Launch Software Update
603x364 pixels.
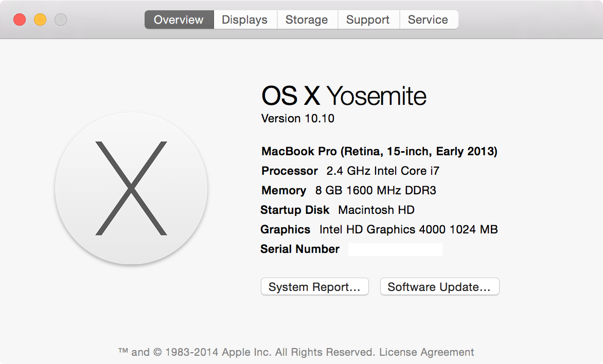click(439, 287)
